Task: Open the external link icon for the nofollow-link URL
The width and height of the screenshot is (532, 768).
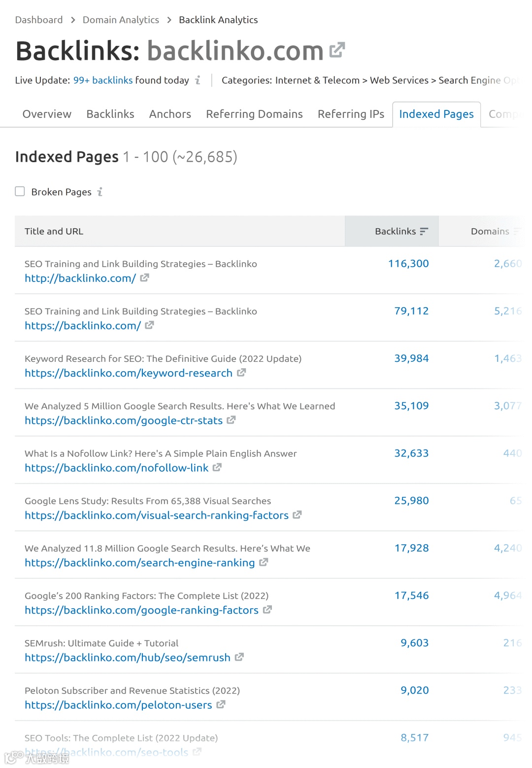Action: click(217, 467)
